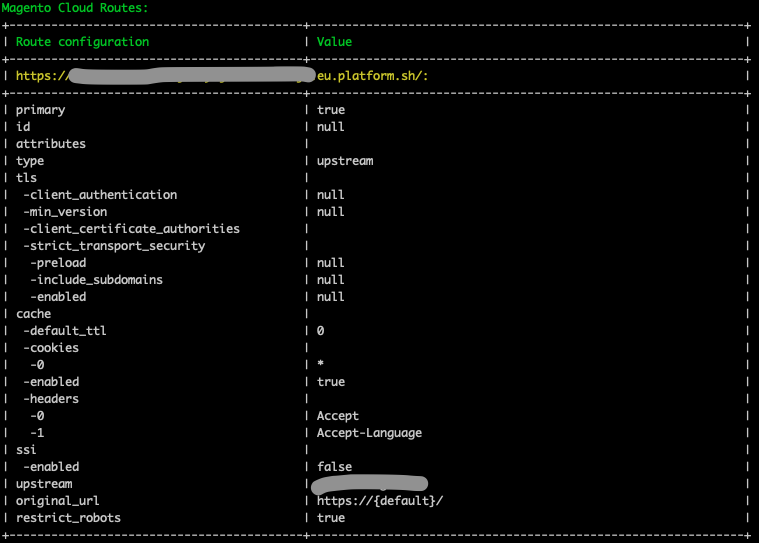This screenshot has width=759, height=543.
Task: Click the 'Magento Cloud Routes:' heading
Action: click(75, 8)
